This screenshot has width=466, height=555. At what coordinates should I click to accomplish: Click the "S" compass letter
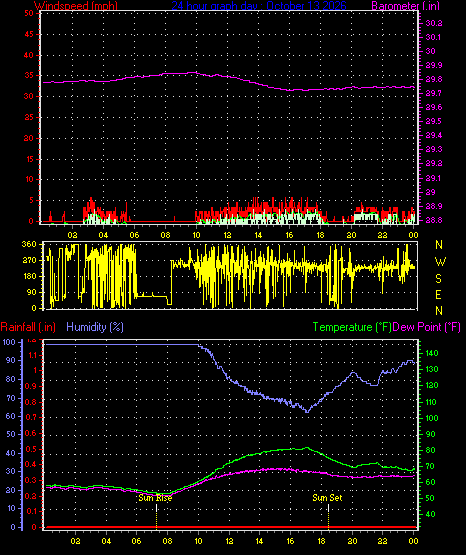439,279
